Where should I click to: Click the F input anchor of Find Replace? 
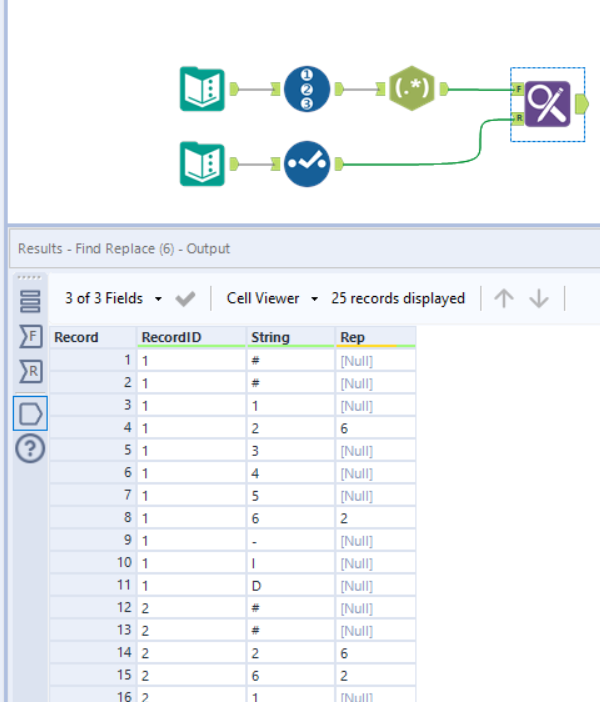518,89
